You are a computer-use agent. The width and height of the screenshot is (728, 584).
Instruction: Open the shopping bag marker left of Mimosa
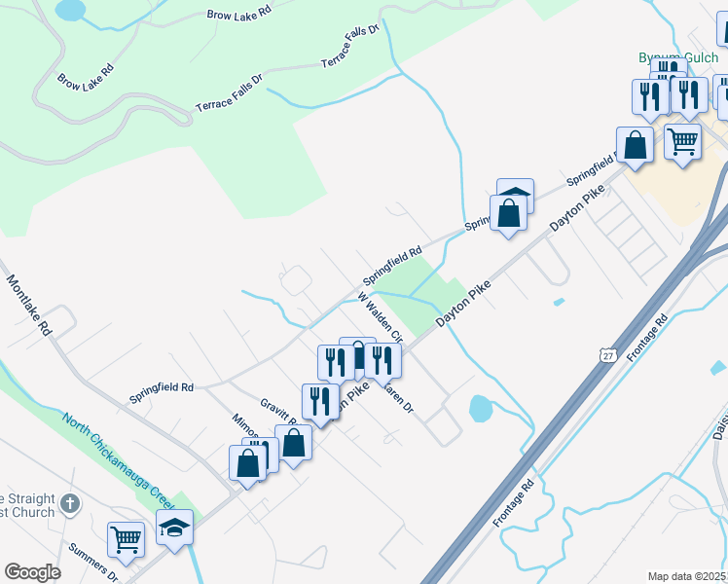(x=247, y=465)
